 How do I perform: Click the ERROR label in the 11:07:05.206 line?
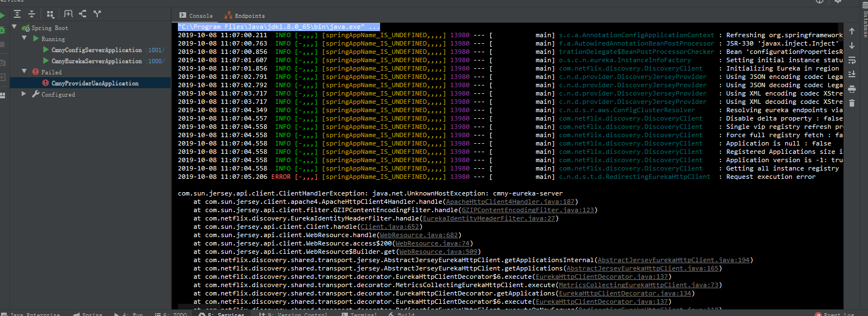281,177
